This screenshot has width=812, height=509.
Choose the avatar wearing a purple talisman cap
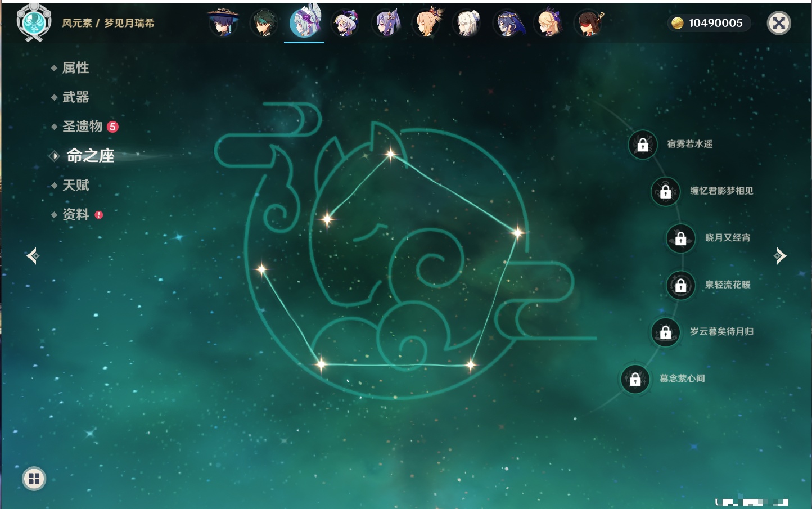(345, 23)
